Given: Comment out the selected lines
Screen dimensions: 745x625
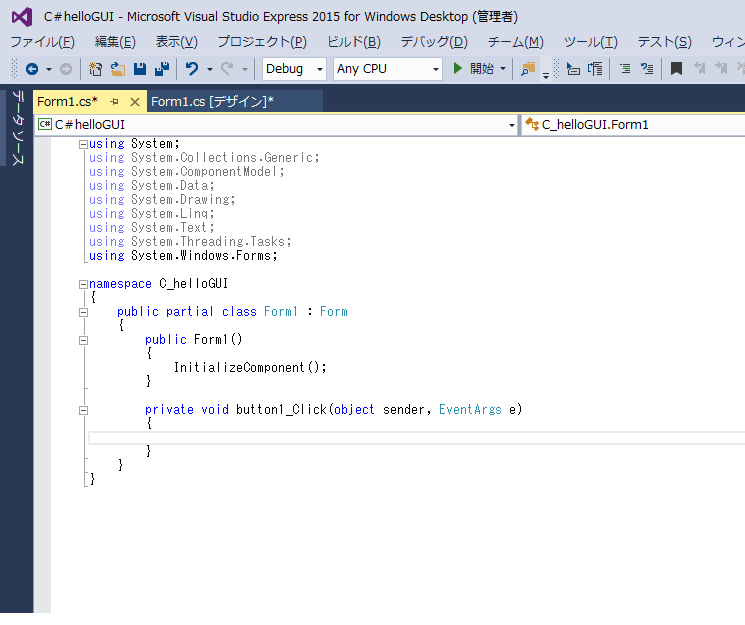Looking at the screenshot, I should 626,69.
